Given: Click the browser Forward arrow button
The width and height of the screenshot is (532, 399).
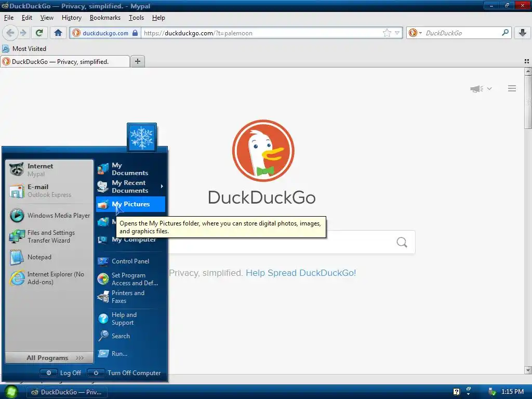Looking at the screenshot, I should click(23, 33).
